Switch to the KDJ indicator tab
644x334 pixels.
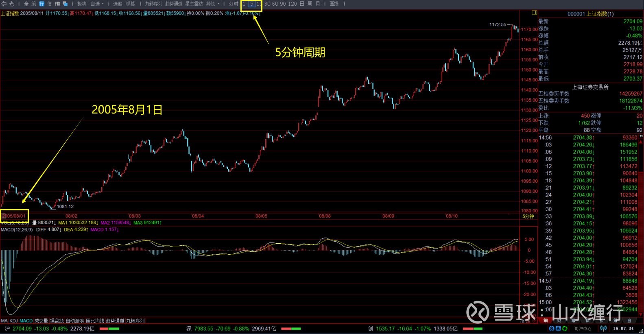click(13, 321)
